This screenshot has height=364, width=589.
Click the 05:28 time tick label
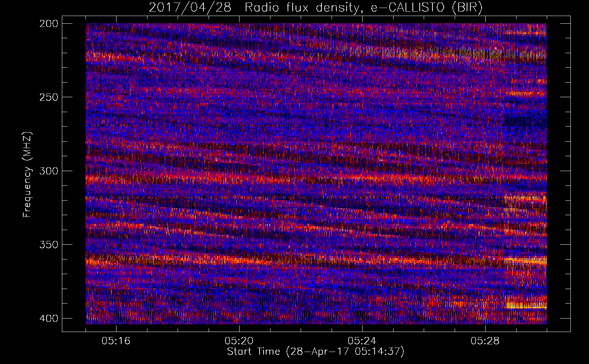click(485, 341)
